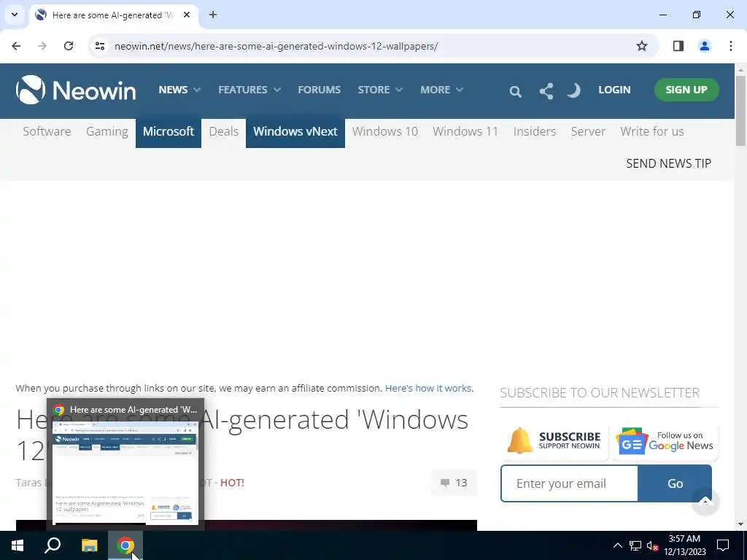Open the share icon in the Neowin header
Image resolution: width=747 pixels, height=560 pixels.
pyautogui.click(x=546, y=90)
